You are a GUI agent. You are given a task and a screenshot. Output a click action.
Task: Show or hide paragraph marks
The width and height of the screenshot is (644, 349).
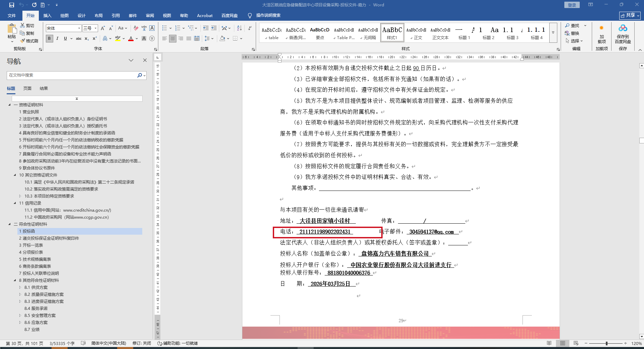(250, 28)
